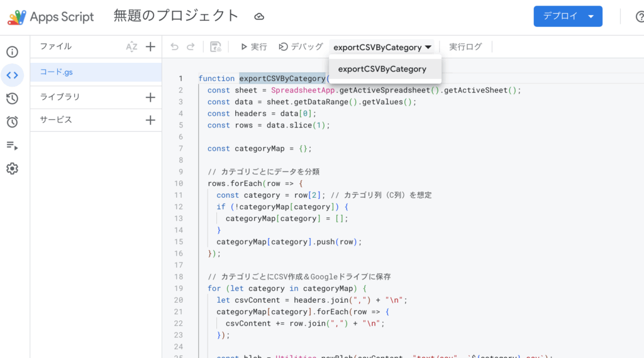Open the 実行ログ execution log

[465, 47]
